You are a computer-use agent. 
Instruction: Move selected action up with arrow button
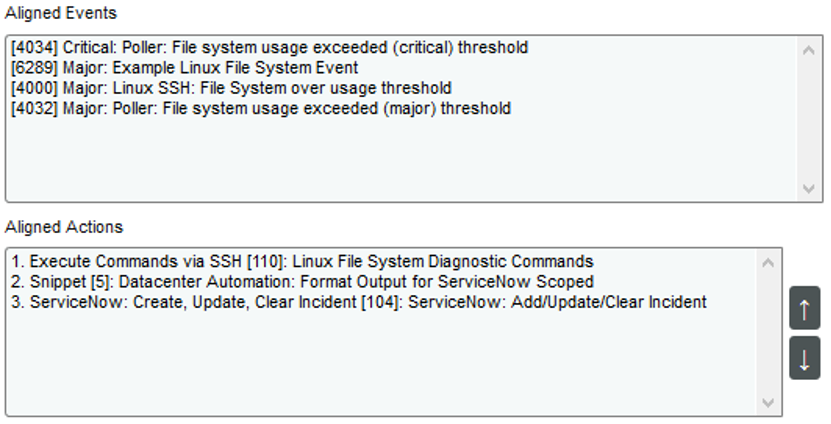804,308
